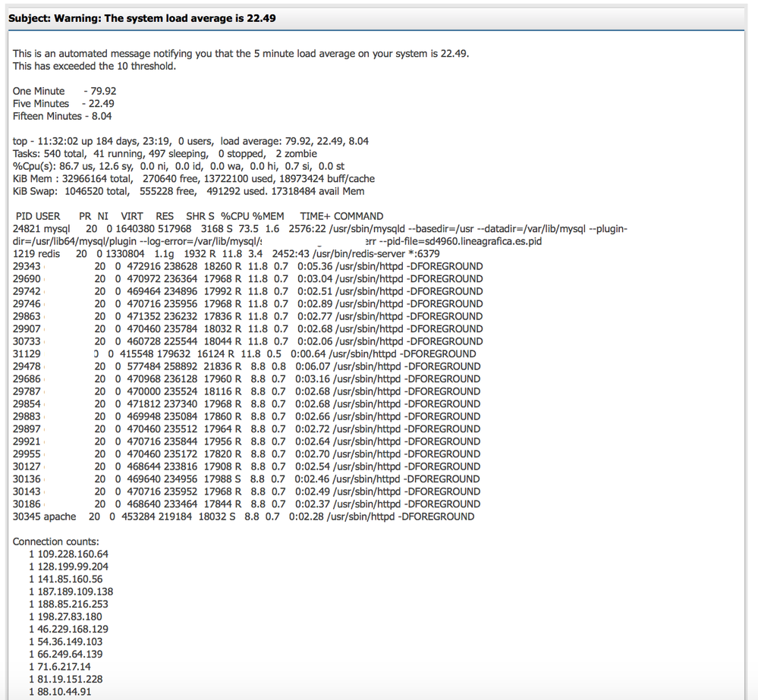Click the email subject line about load average
This screenshot has height=700, width=758.
point(141,18)
